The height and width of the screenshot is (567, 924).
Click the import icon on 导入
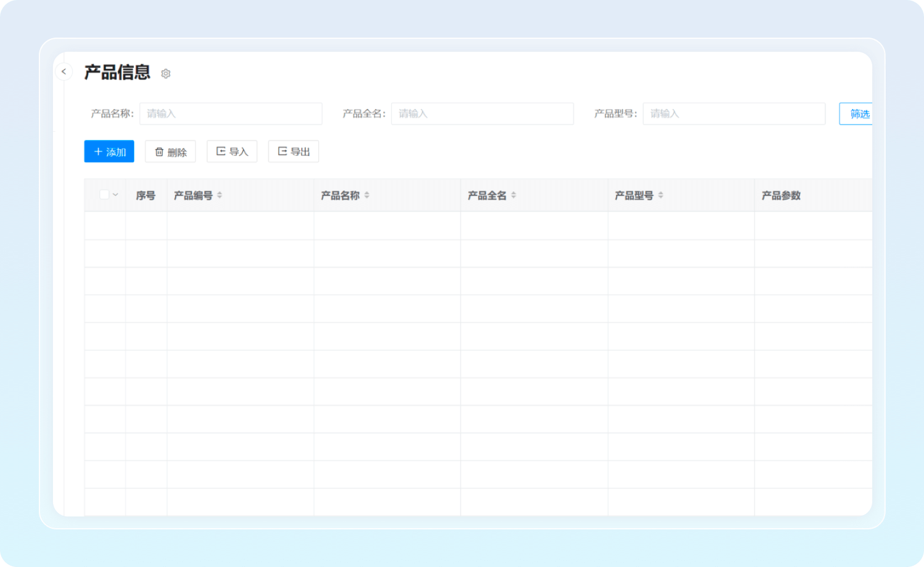(221, 152)
